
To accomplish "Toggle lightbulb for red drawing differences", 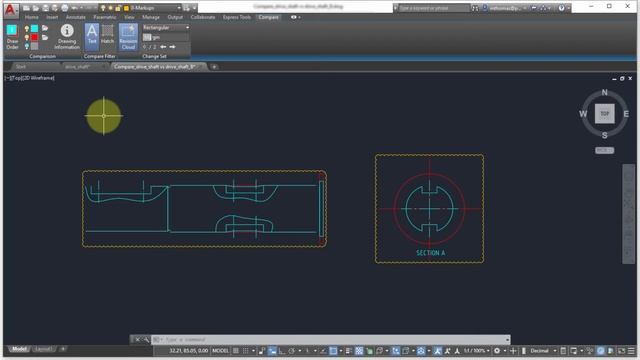I will pyautogui.click(x=27, y=38).
